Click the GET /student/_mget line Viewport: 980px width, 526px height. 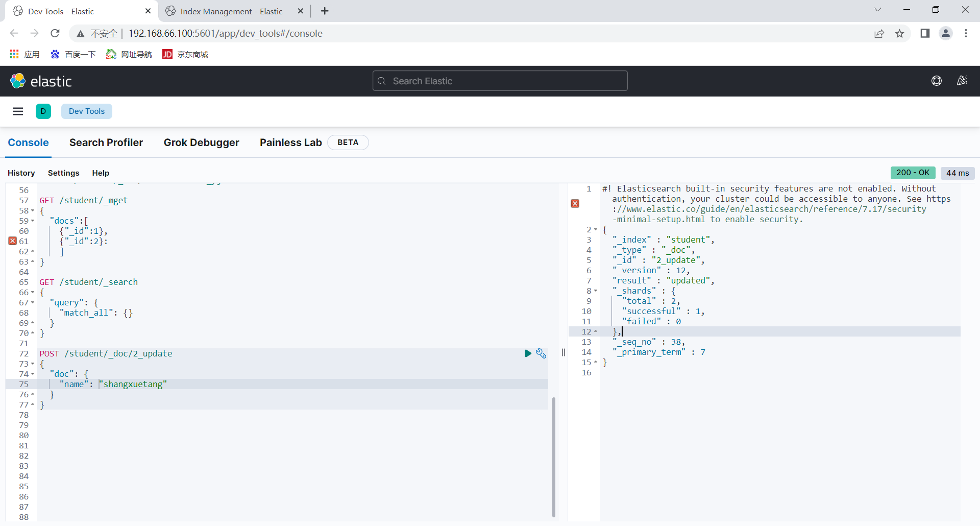[84, 201]
